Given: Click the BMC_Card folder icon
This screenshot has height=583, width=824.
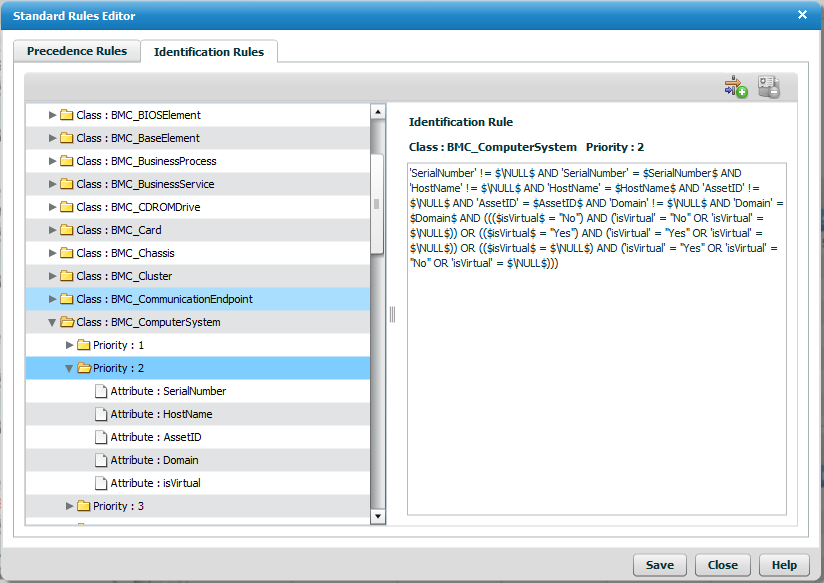Looking at the screenshot, I should click(x=66, y=230).
